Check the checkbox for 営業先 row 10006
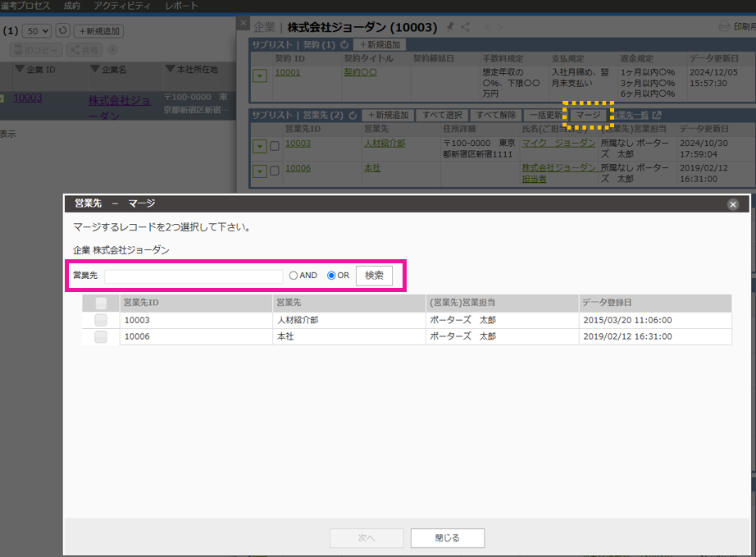Viewport: 756px width, 557px height. click(275, 171)
